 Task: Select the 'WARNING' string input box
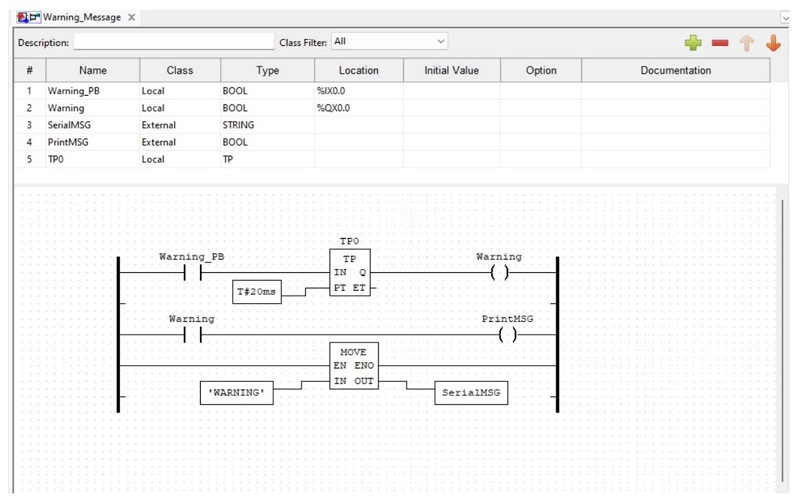pyautogui.click(x=236, y=393)
